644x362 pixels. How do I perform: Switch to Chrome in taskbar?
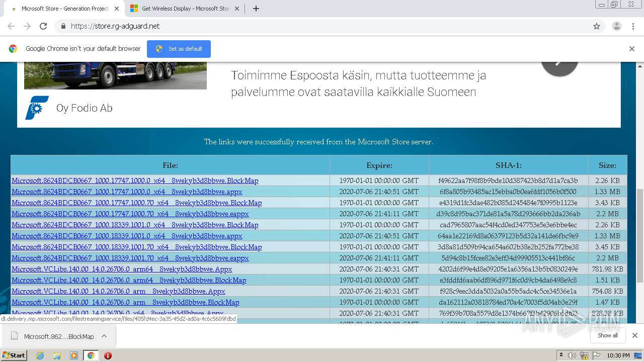tap(91, 355)
